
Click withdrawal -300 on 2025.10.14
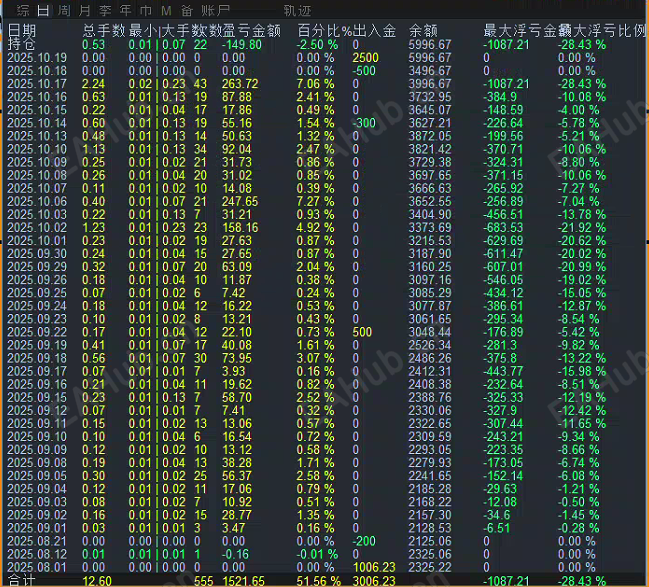coord(364,123)
